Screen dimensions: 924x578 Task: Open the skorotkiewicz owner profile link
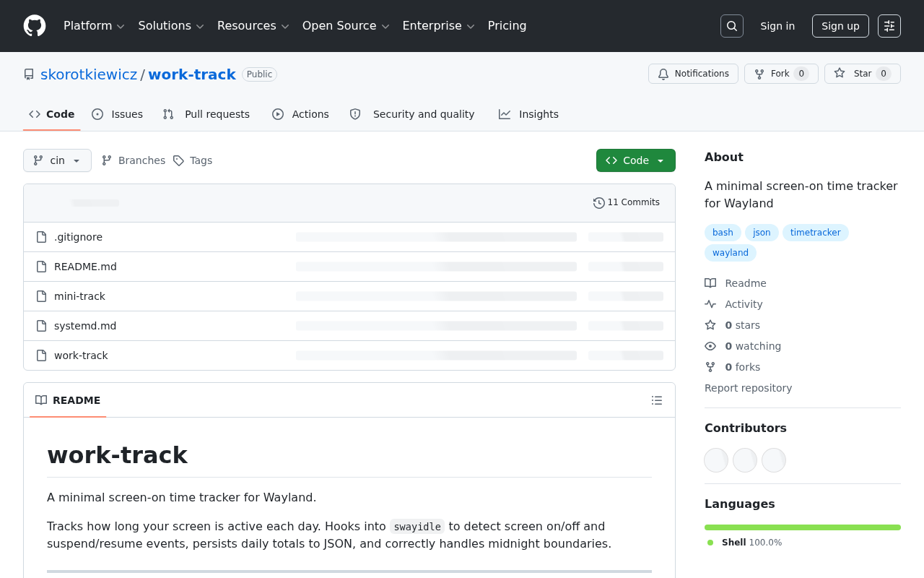pyautogui.click(x=89, y=74)
